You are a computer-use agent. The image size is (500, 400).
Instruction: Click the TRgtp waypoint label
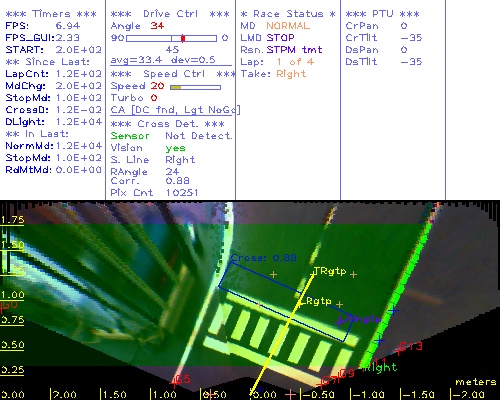pyautogui.click(x=330, y=271)
